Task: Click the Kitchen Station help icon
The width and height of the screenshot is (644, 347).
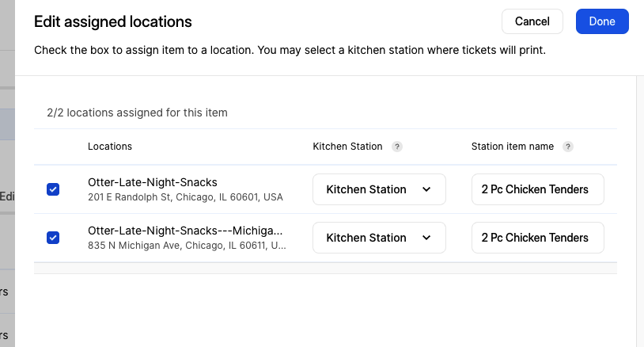Action: pyautogui.click(x=396, y=147)
